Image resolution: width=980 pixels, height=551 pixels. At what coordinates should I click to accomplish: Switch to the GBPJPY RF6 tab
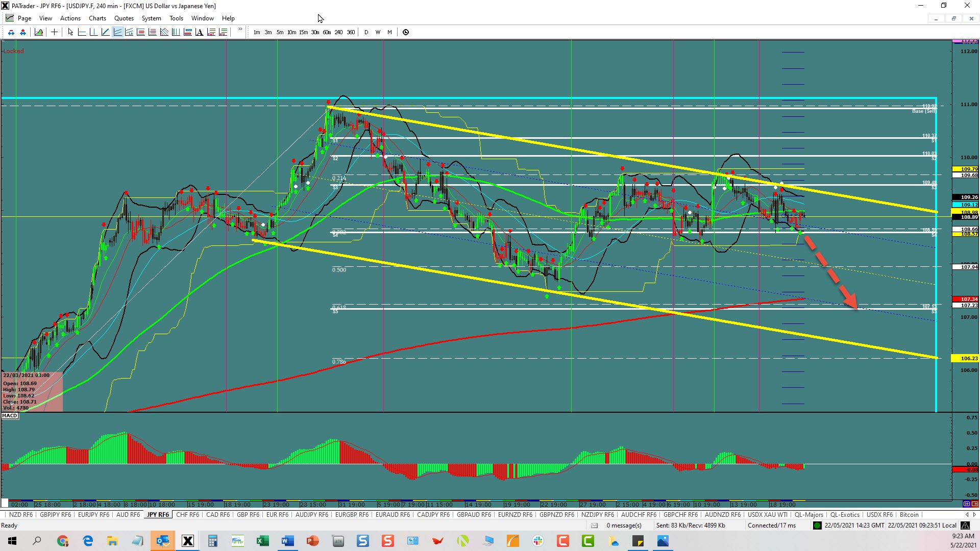tap(55, 515)
